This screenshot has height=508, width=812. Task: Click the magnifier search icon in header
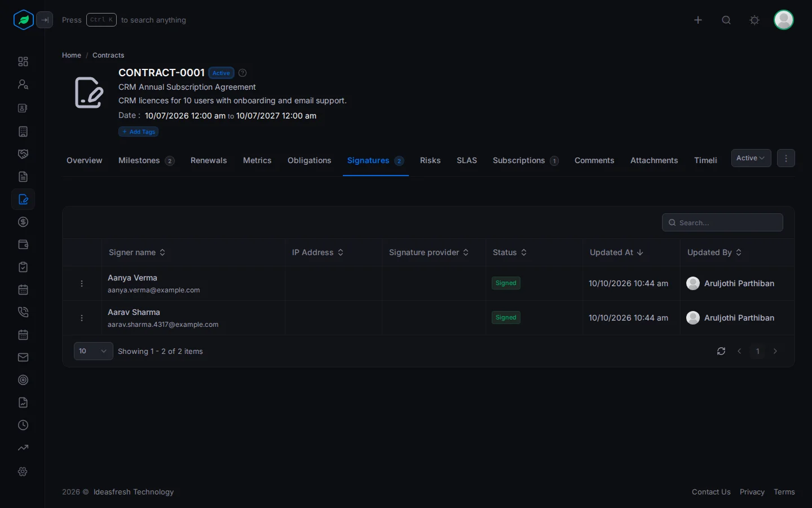pos(726,20)
